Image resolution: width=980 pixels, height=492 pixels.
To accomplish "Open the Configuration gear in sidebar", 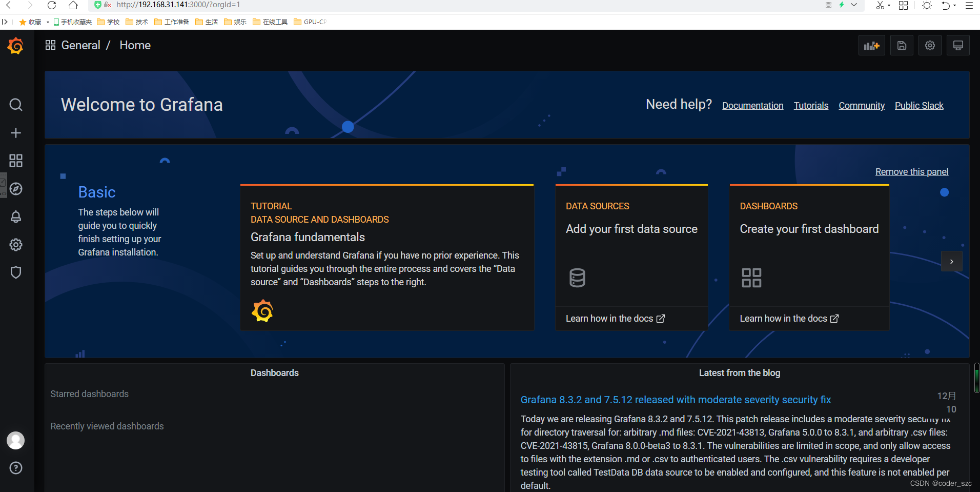I will point(16,245).
